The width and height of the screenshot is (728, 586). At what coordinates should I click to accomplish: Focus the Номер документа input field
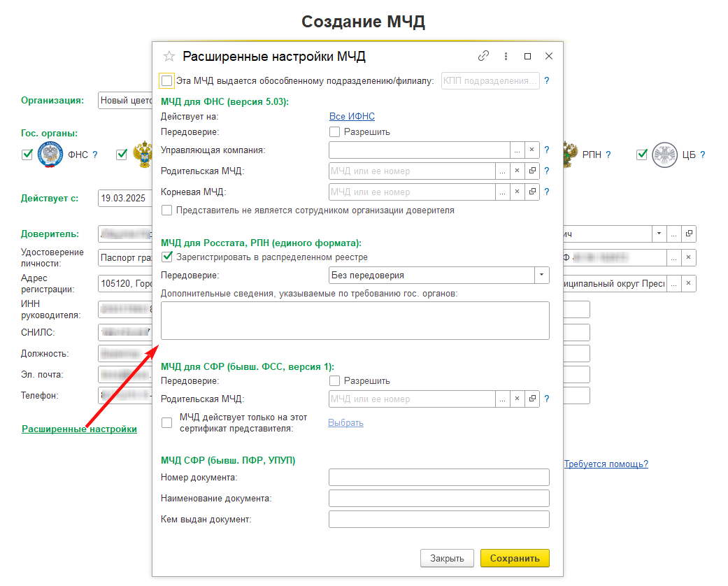(x=439, y=478)
